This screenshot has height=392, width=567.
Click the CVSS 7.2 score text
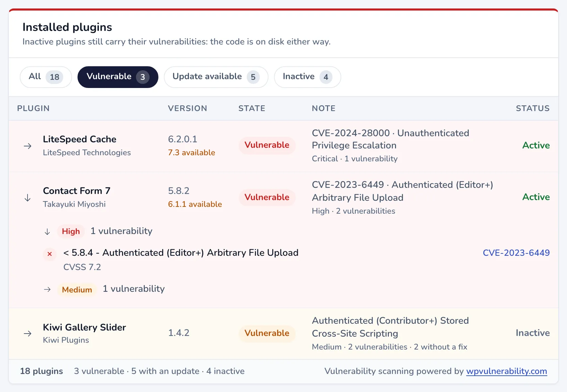(x=82, y=267)
